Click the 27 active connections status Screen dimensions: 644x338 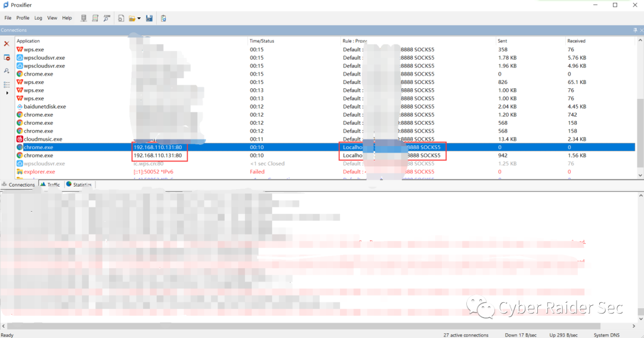(x=466, y=335)
